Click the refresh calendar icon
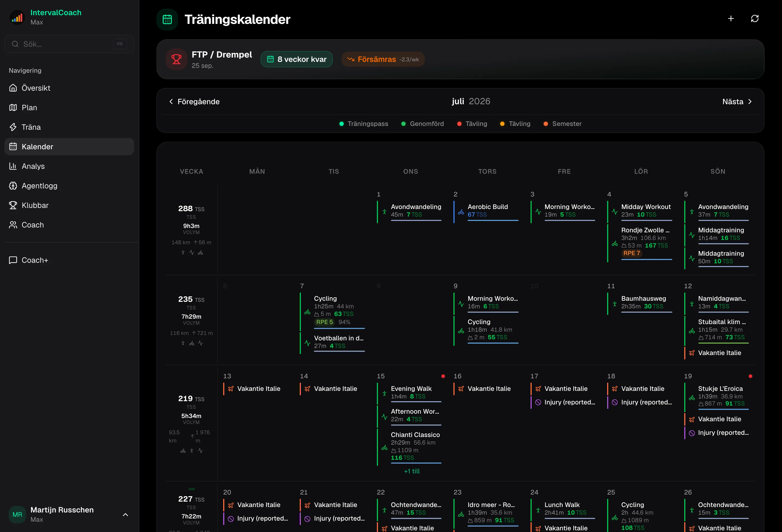This screenshot has width=782, height=532. [x=755, y=18]
